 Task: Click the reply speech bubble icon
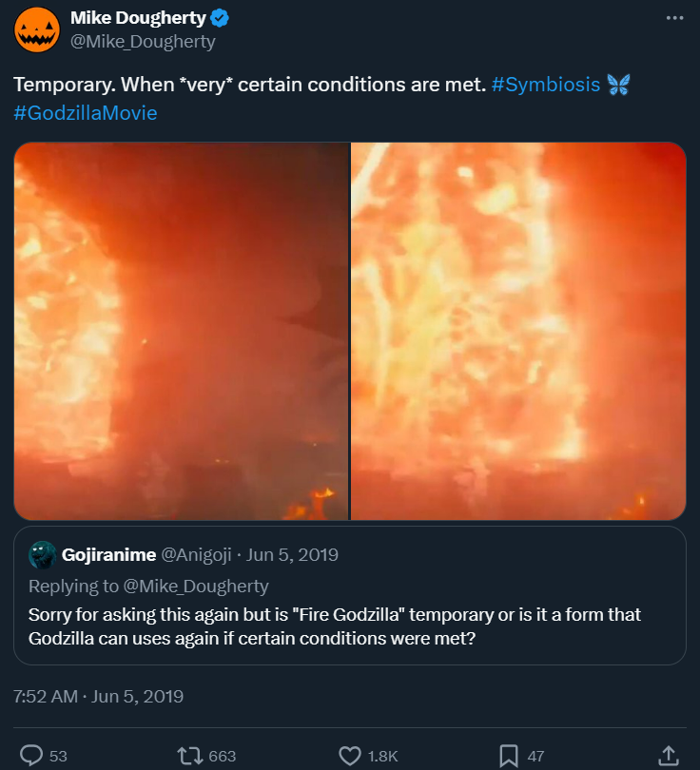click(x=31, y=756)
